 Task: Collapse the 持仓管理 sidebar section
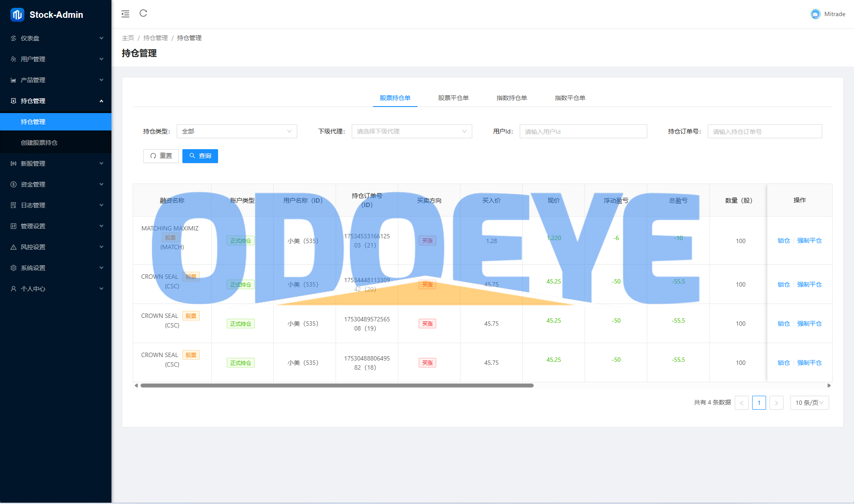[x=56, y=101]
